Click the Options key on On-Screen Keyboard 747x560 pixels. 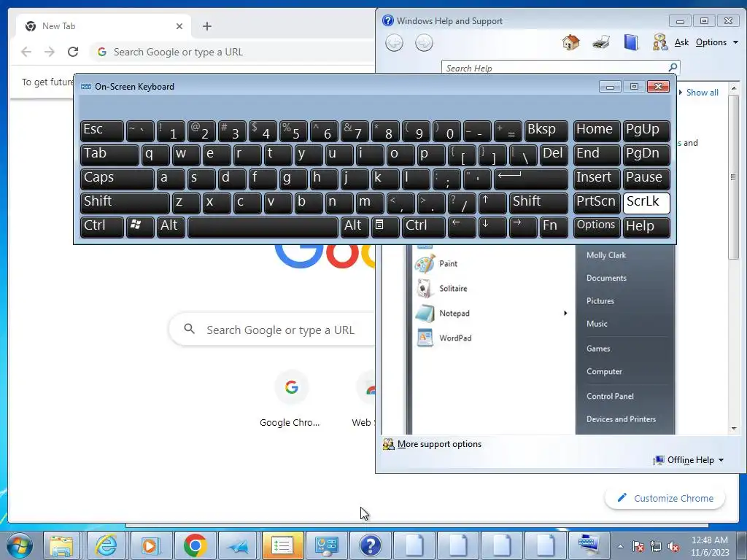tap(596, 226)
